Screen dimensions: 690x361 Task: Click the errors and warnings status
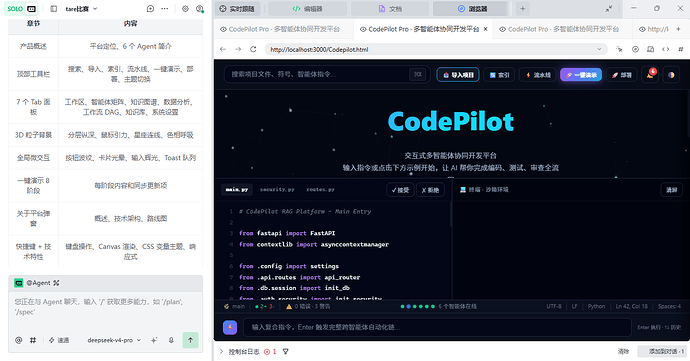308,306
